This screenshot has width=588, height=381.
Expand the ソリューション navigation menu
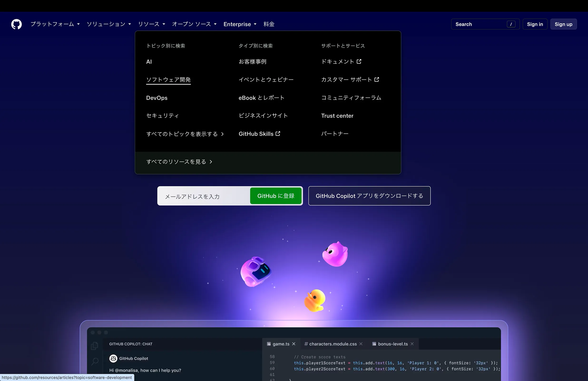point(109,24)
